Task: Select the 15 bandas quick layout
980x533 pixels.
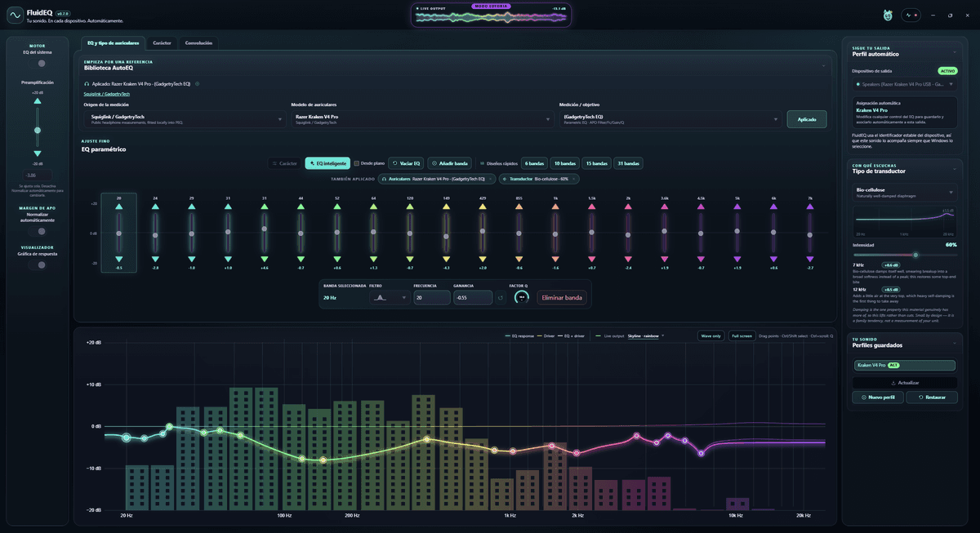Action: click(596, 163)
